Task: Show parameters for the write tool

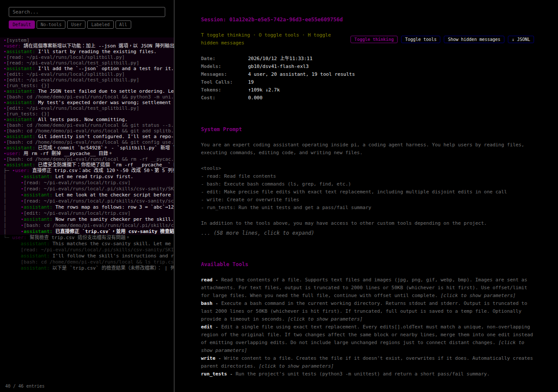Action: pyautogui.click(x=296, y=366)
